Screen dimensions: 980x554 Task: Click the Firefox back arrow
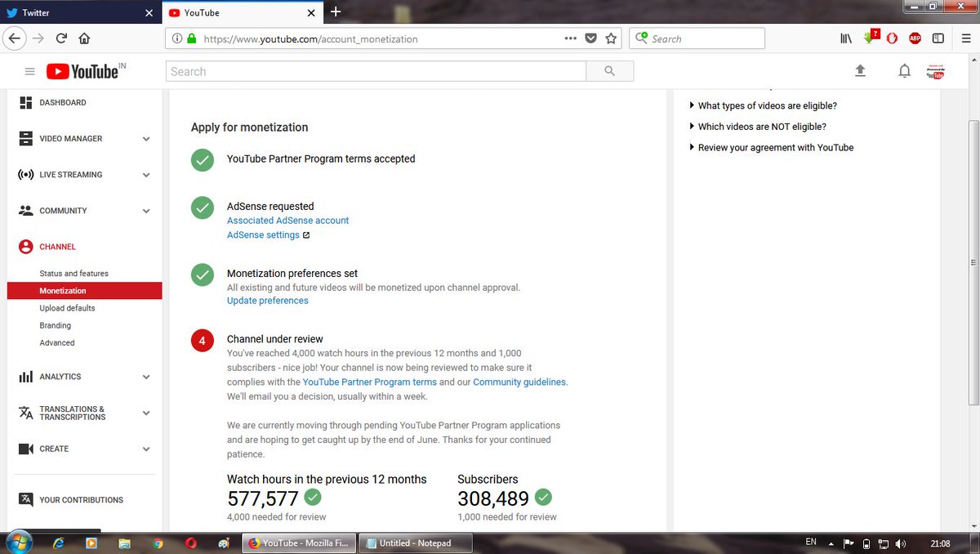click(x=13, y=38)
